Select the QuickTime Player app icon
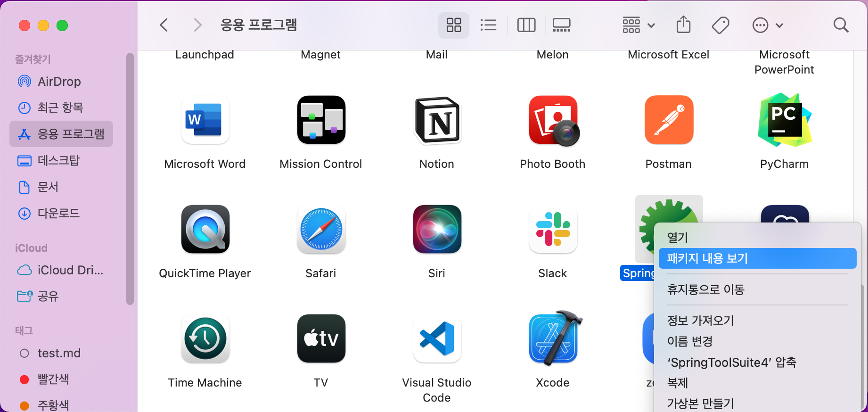868x412 pixels. coord(205,229)
